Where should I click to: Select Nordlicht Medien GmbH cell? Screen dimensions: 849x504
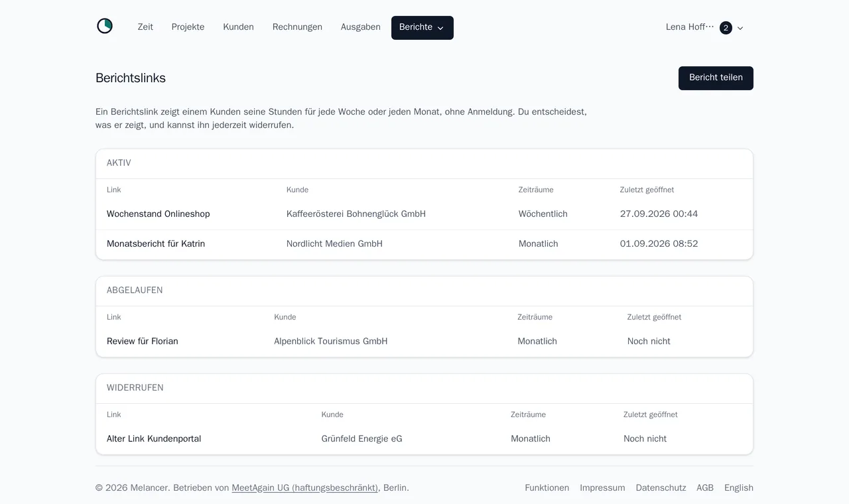334,244
